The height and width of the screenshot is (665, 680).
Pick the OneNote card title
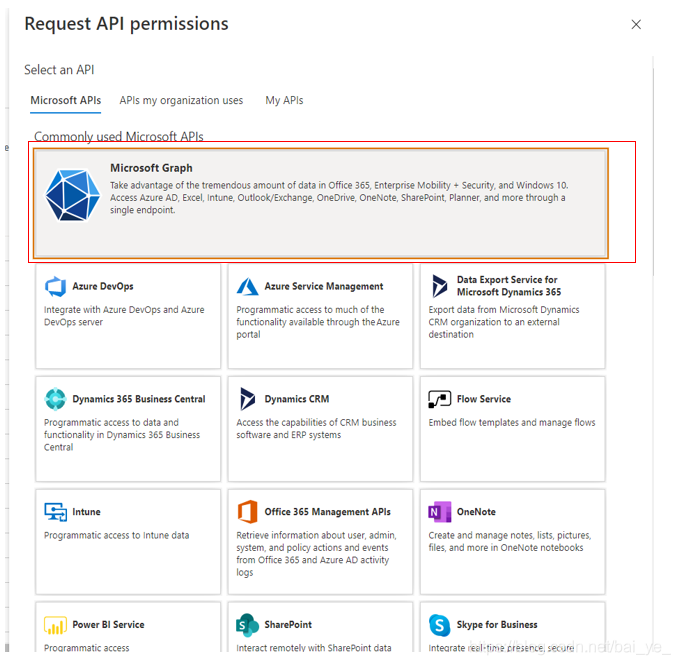point(476,512)
